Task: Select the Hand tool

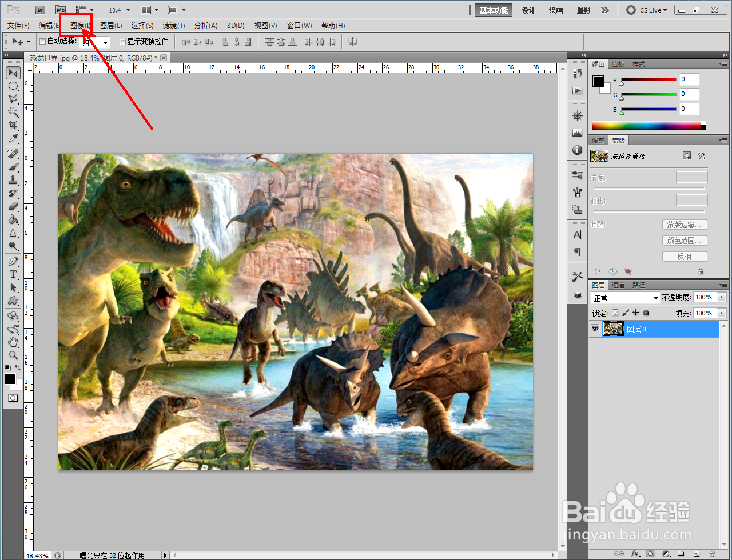Action: pyautogui.click(x=13, y=342)
